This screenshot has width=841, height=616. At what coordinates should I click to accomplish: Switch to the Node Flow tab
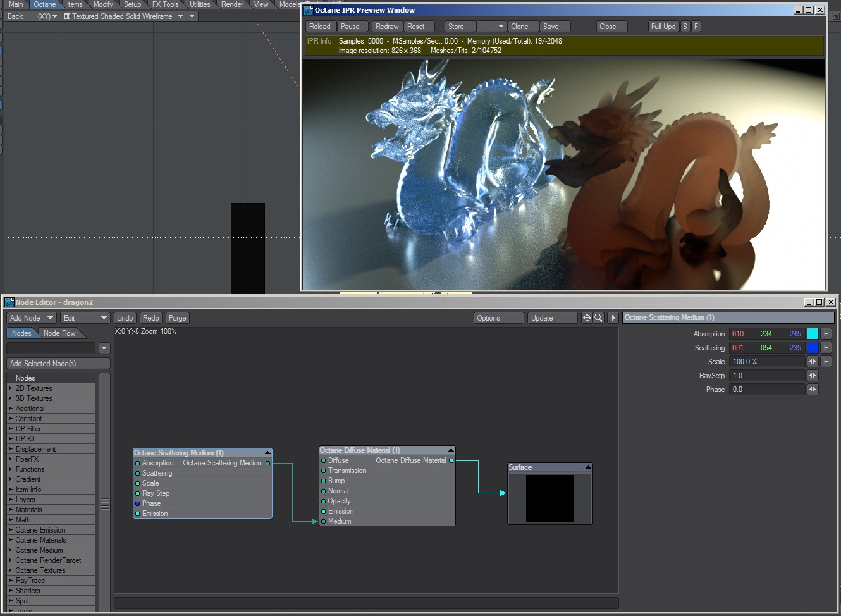coord(59,333)
